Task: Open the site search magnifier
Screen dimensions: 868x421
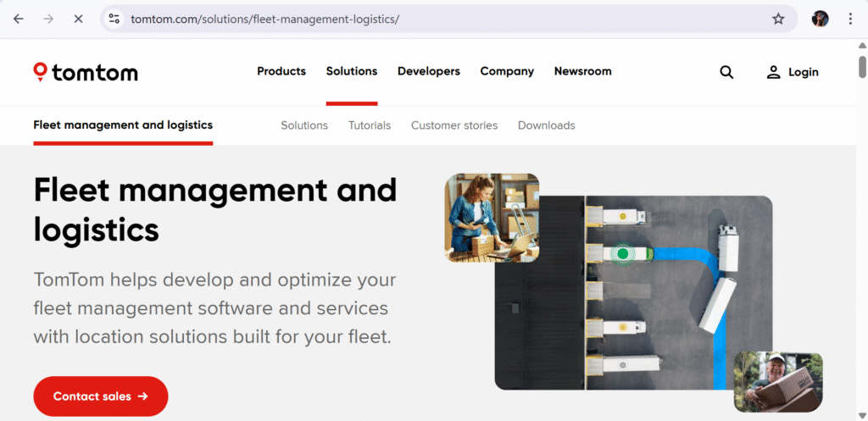Action: coord(726,72)
